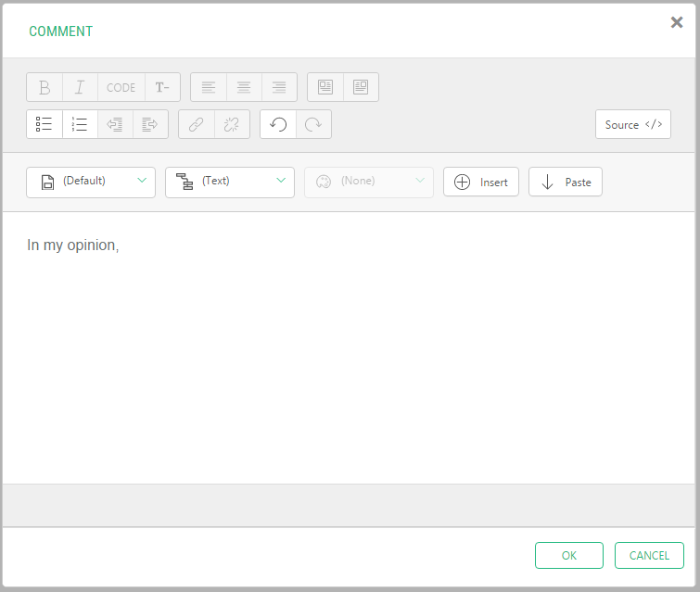This screenshot has width=700, height=592.
Task: Open the (Default) template dropdown
Action: click(91, 182)
